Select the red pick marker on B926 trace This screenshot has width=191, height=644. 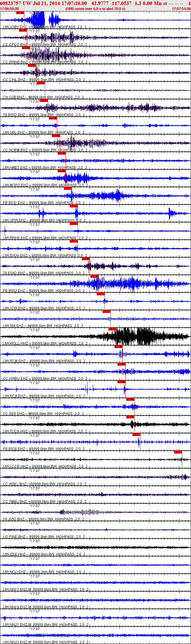click(x=136, y=435)
